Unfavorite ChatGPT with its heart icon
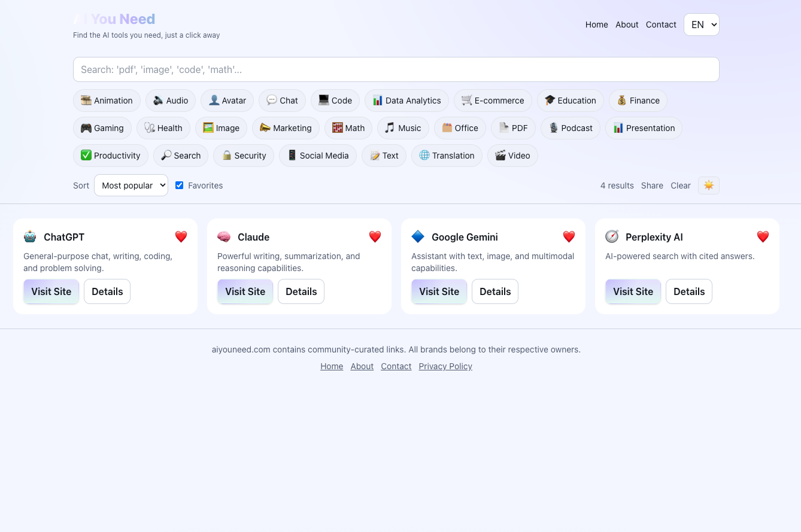 tap(181, 237)
